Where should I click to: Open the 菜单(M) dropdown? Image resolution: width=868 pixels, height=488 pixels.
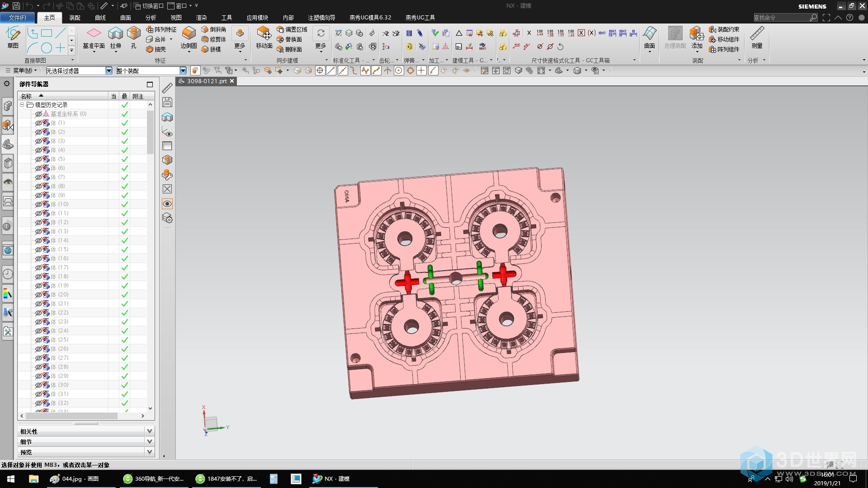pos(21,70)
